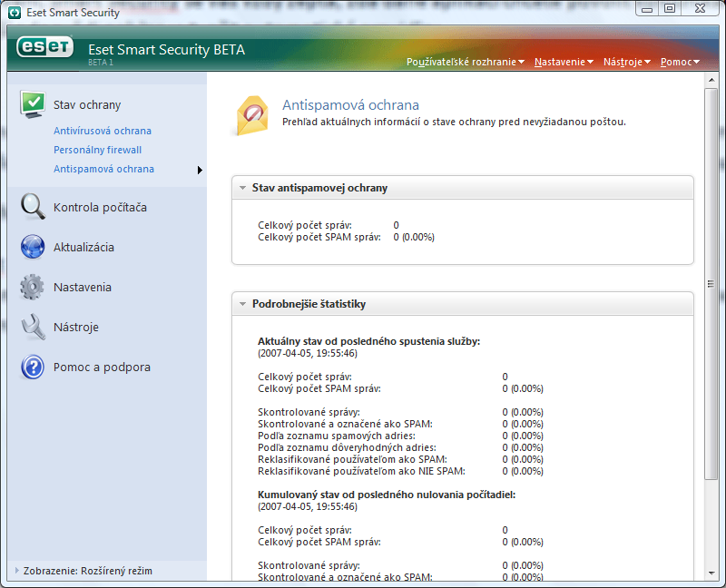Screen dimensions: 726x588
Task: Click the Eset title bar app icon
Action: pyautogui.click(x=15, y=13)
